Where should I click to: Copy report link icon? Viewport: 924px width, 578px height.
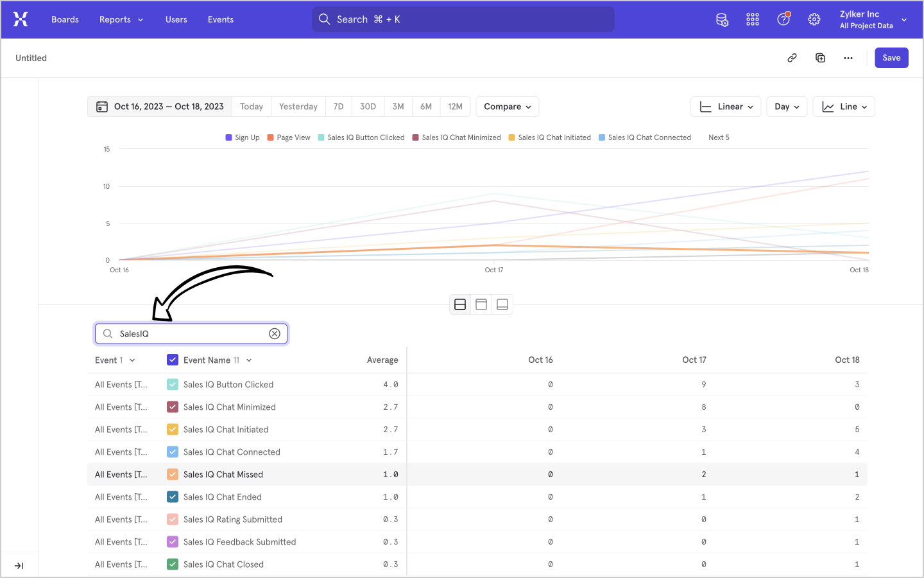[x=792, y=58]
